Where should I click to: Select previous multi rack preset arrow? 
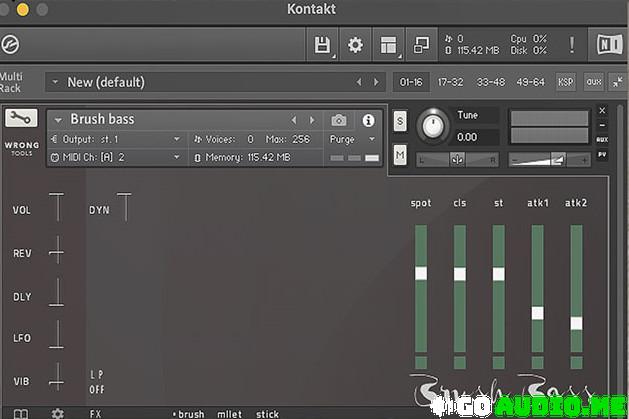[359, 82]
